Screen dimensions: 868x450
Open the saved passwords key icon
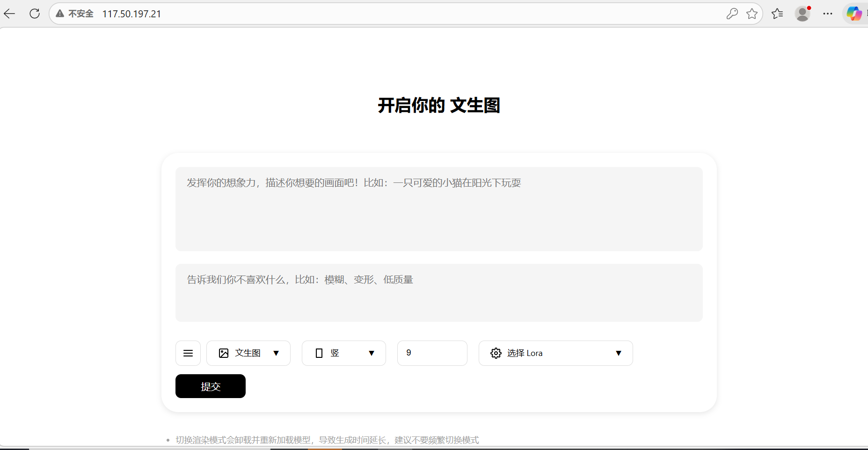(732, 14)
